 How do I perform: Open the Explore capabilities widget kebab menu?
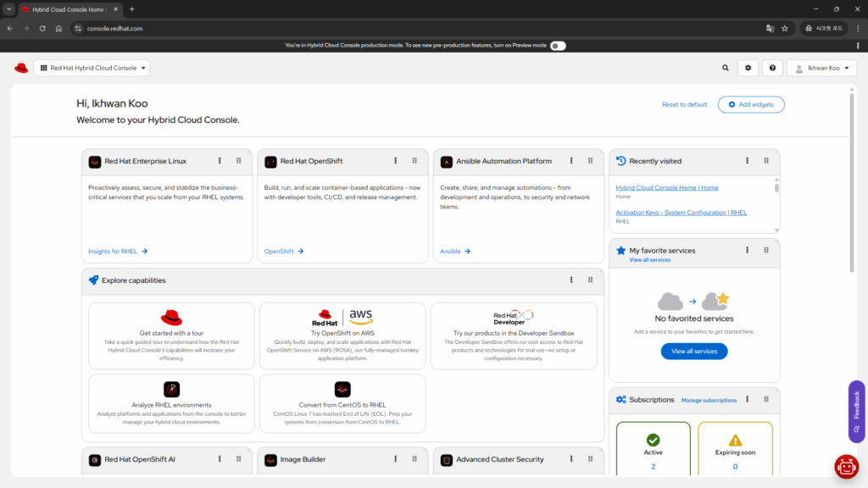(x=571, y=280)
